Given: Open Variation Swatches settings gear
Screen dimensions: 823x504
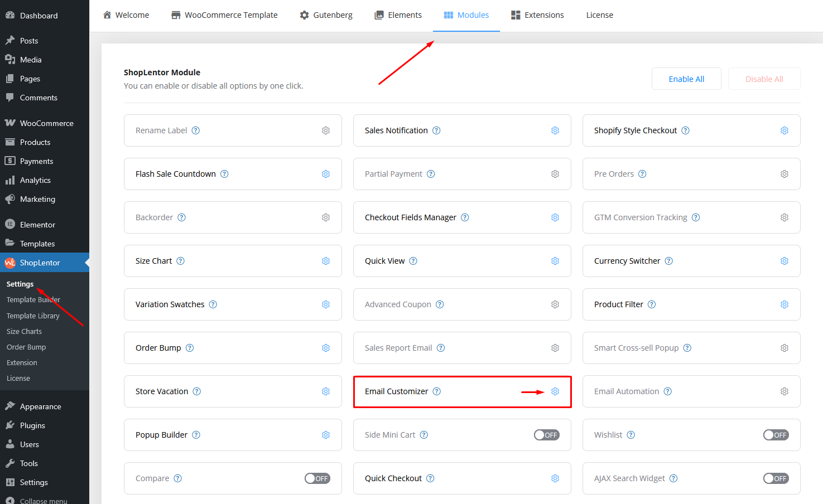Looking at the screenshot, I should (x=325, y=304).
